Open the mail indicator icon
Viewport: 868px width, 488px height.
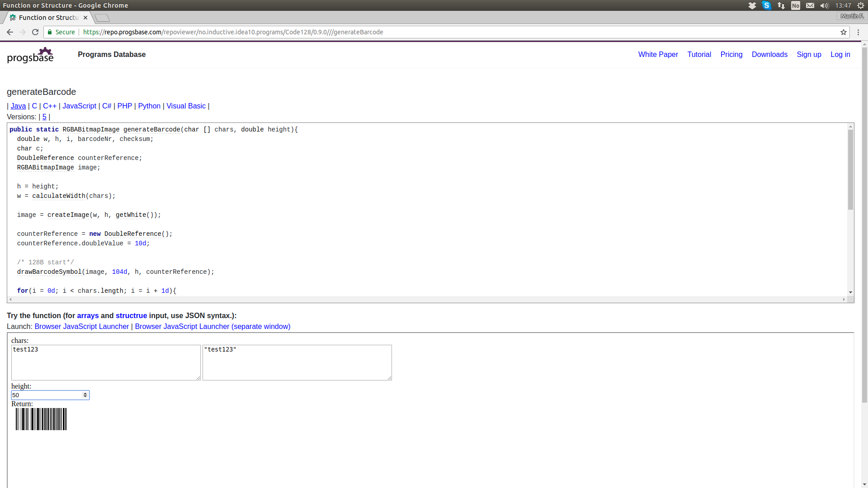[810, 5]
